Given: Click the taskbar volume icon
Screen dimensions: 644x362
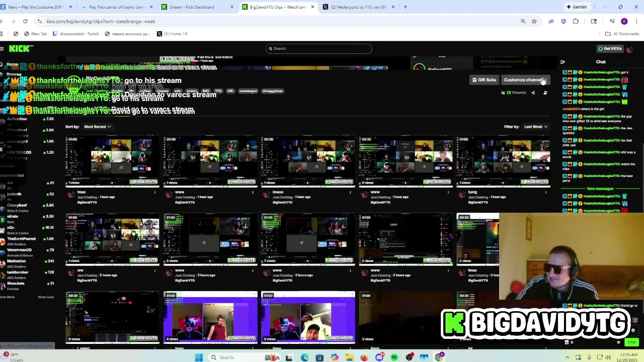Looking at the screenshot, I should (x=609, y=357).
